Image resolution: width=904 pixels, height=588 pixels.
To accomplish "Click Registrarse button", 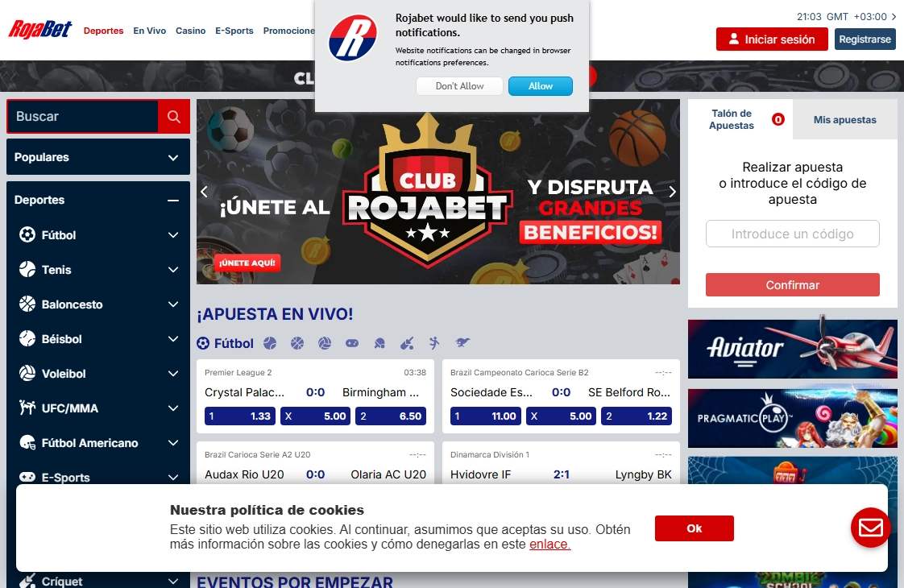I will pyautogui.click(x=865, y=39).
